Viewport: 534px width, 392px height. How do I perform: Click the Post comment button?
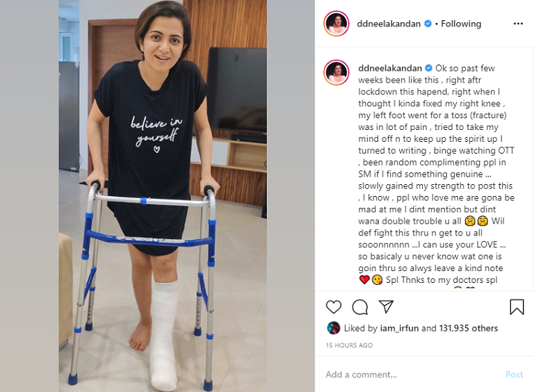[514, 375]
